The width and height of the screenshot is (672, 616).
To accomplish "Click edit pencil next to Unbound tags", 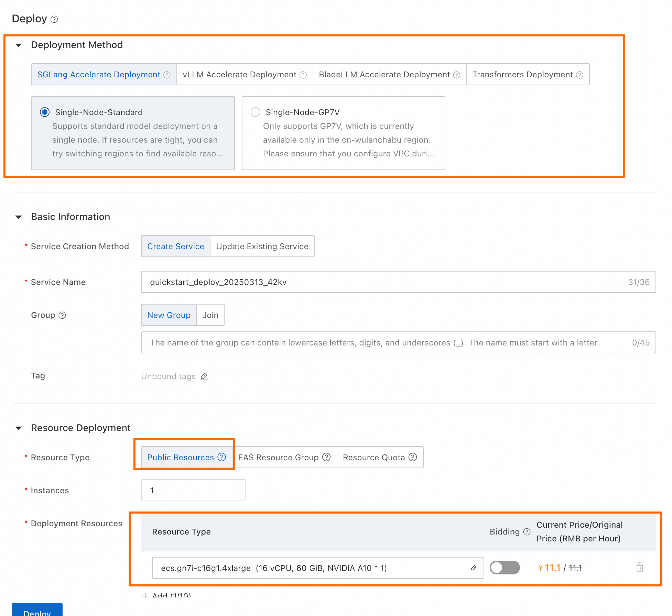I will 204,376.
